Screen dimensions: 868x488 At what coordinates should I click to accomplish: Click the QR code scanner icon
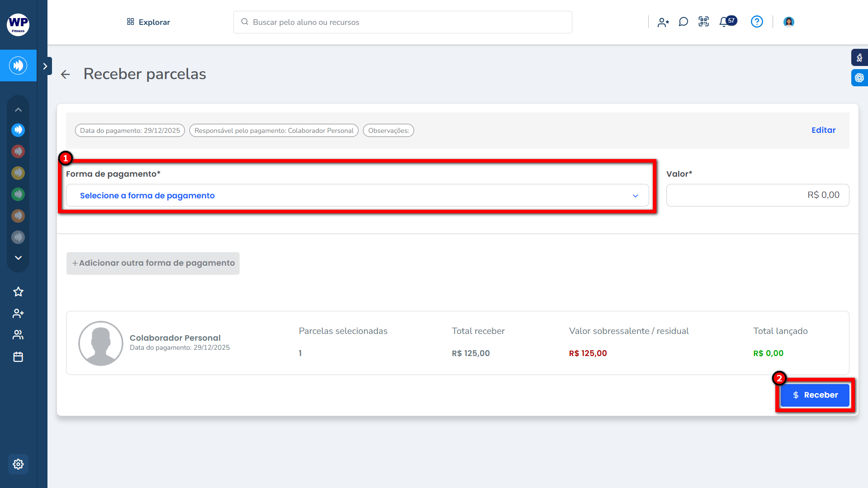(x=703, y=22)
